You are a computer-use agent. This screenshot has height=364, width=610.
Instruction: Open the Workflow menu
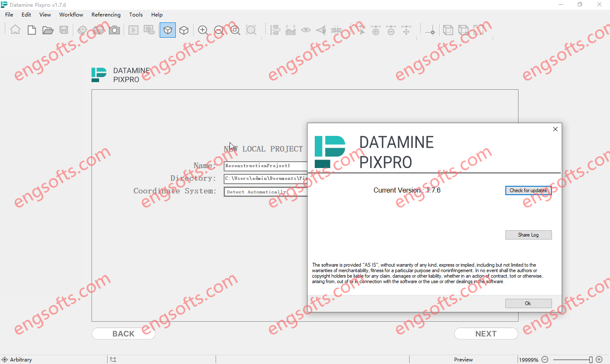coord(71,14)
